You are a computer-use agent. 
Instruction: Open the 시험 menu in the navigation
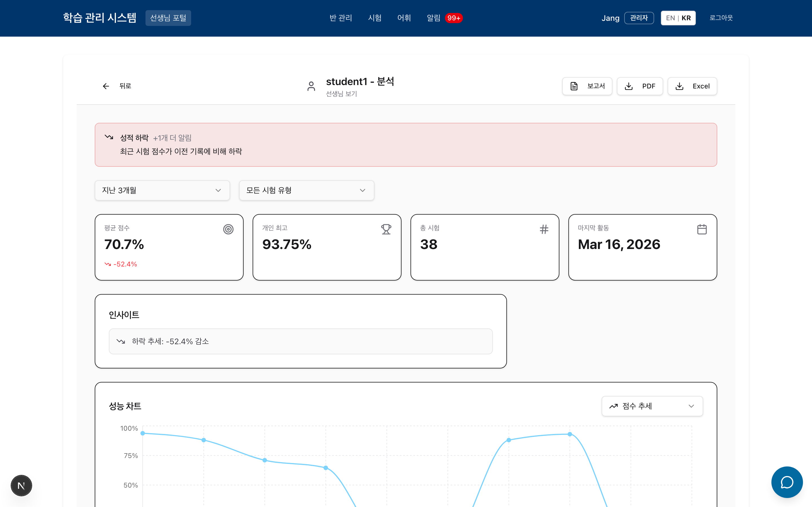pos(374,18)
